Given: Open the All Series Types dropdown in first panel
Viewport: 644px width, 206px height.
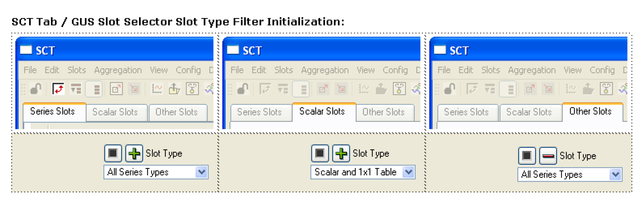Looking at the screenshot, I should click(x=156, y=172).
